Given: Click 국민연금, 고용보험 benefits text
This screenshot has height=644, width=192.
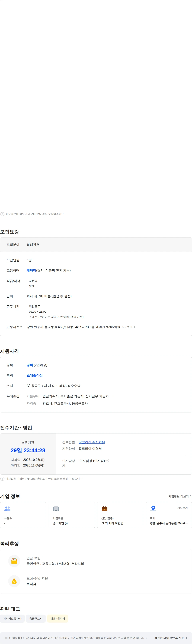Looking at the screenshot, I should (55, 564).
